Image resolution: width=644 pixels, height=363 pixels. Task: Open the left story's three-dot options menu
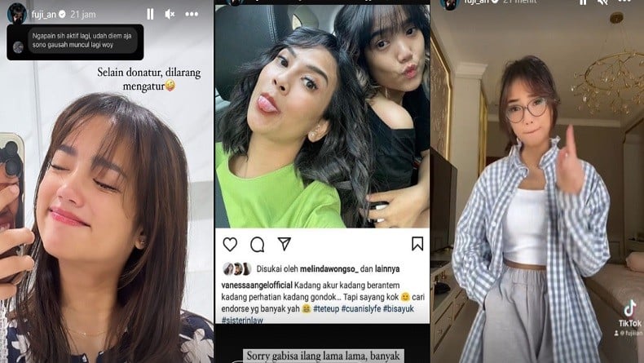coord(192,15)
